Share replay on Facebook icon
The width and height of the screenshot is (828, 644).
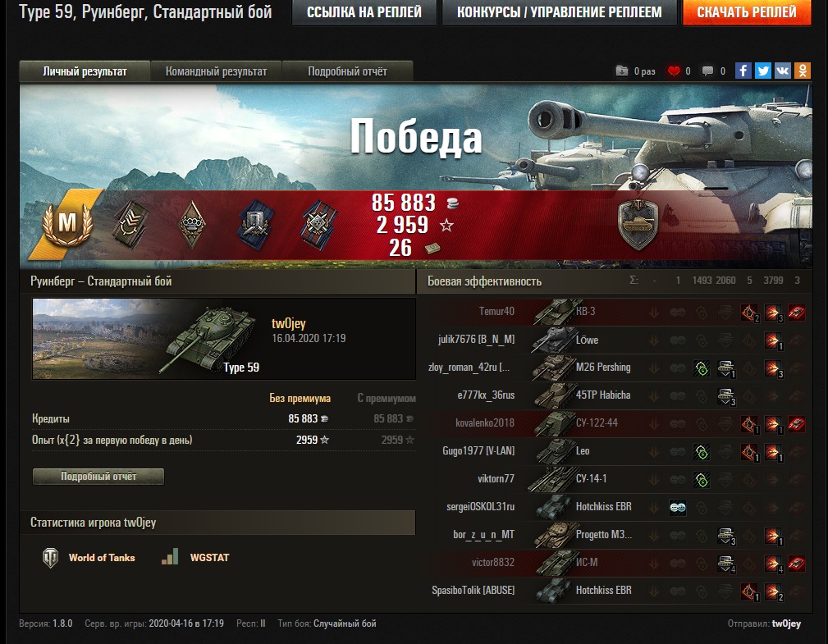coord(743,71)
